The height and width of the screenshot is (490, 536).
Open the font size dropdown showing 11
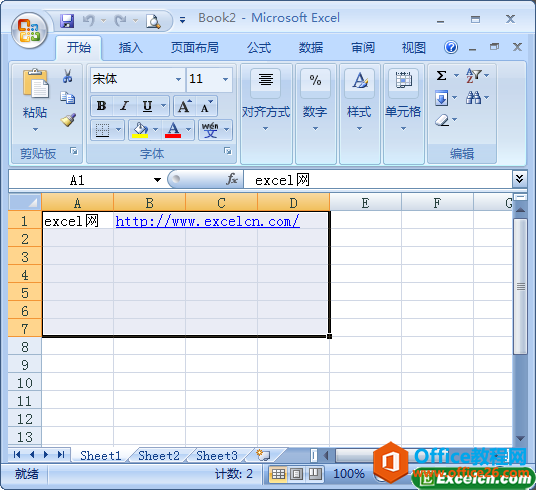coord(225,79)
